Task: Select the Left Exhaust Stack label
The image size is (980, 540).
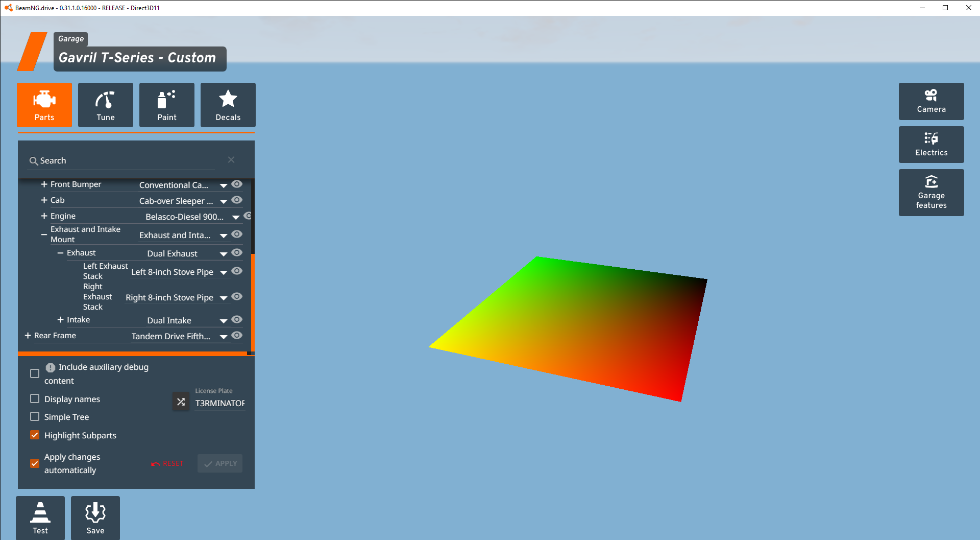Action: (105, 271)
